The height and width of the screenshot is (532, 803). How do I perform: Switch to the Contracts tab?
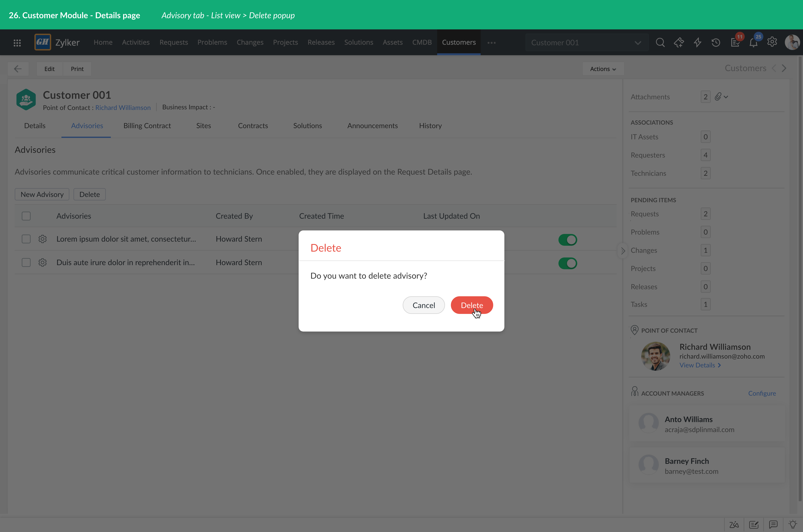tap(253, 126)
